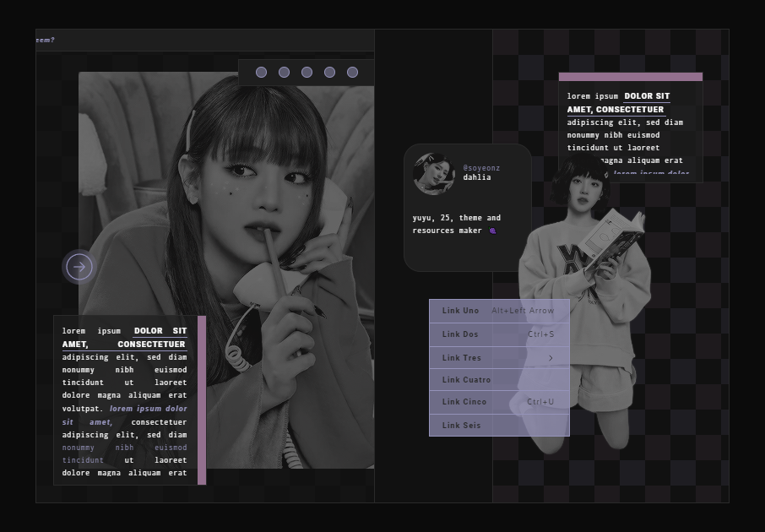Click the middle navigation dot
The width and height of the screenshot is (765, 532).
[307, 72]
